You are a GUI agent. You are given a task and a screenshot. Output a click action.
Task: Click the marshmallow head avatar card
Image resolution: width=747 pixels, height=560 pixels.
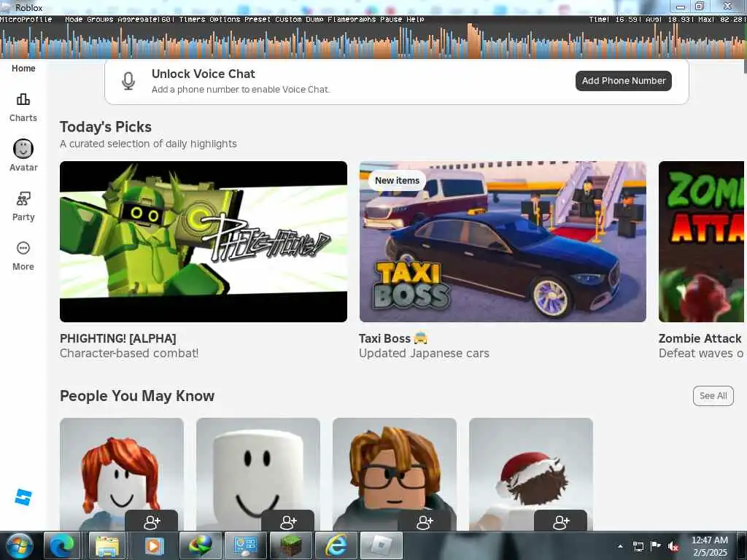258,474
